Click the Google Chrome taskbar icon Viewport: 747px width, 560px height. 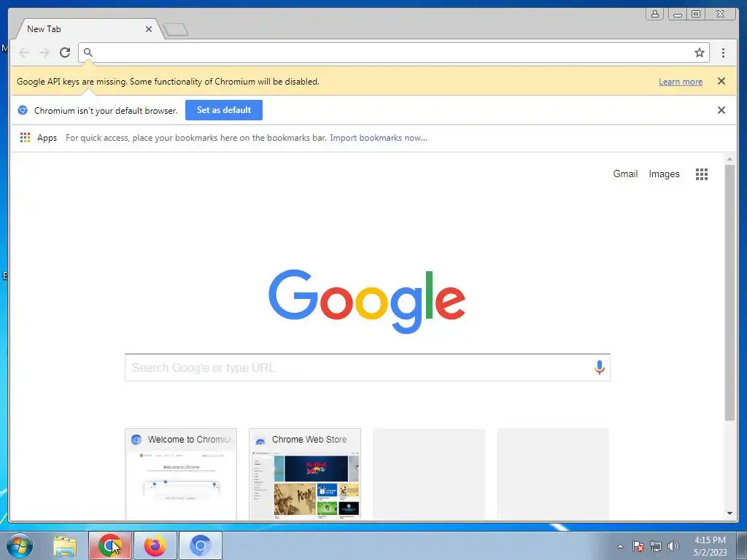[x=109, y=545]
